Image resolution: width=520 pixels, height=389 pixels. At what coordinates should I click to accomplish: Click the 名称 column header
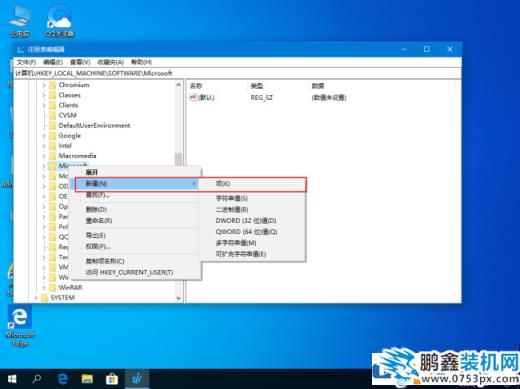coord(196,86)
